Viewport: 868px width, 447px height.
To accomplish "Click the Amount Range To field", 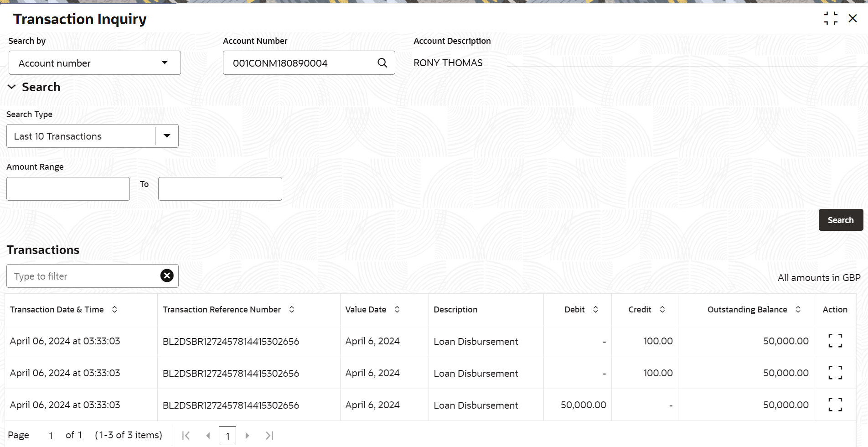I will (220, 189).
